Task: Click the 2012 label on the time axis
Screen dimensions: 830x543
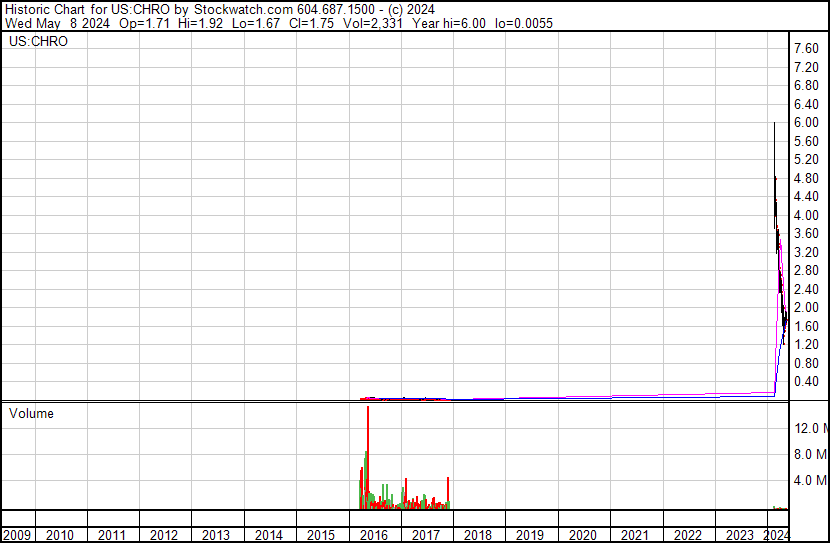Action: [164, 535]
